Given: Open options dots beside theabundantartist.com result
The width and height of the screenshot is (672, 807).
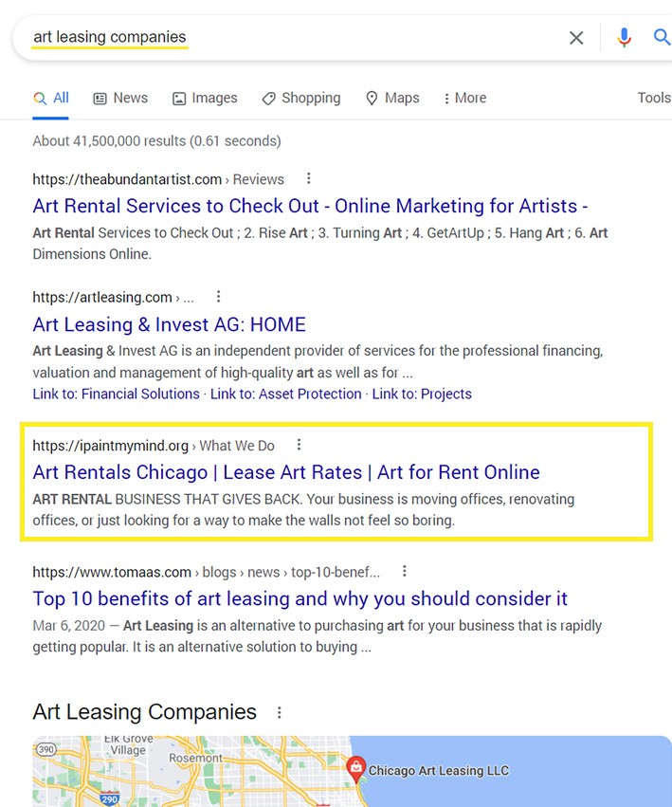Looking at the screenshot, I should tap(308, 178).
